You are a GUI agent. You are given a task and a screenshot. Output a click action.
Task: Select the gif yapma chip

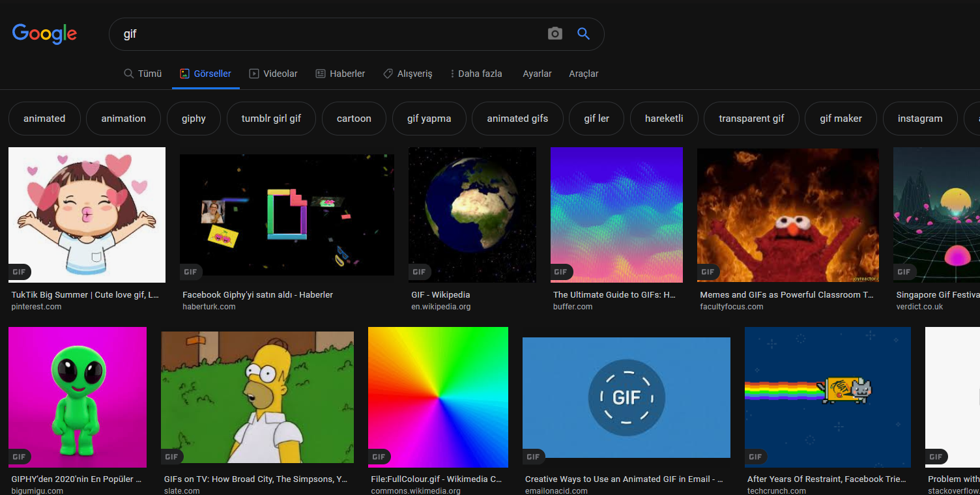coord(429,119)
